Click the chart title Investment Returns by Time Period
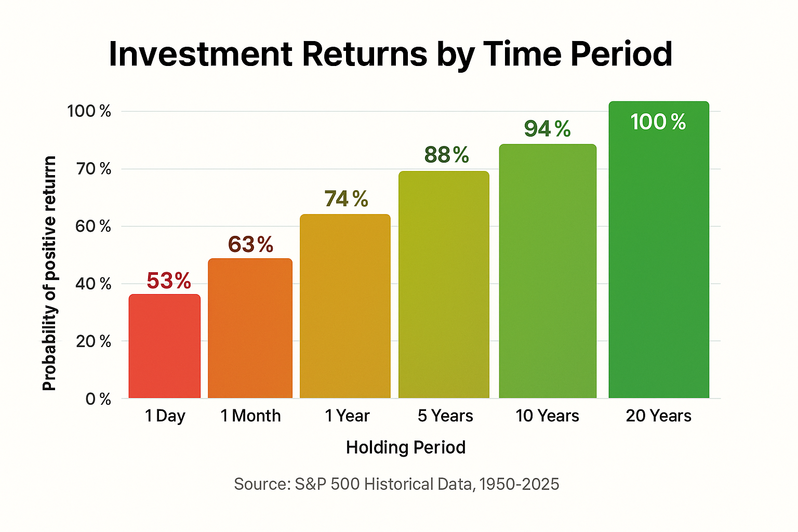The height and width of the screenshot is (532, 798). pyautogui.click(x=391, y=54)
